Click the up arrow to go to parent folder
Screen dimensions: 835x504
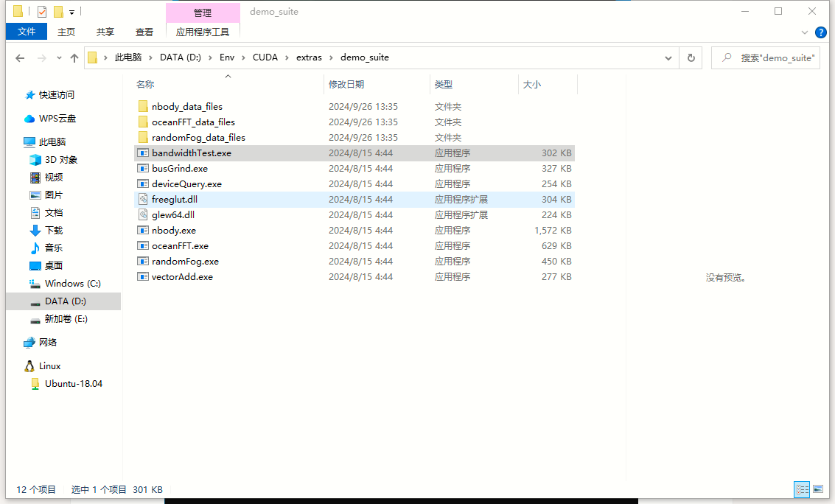(x=74, y=57)
